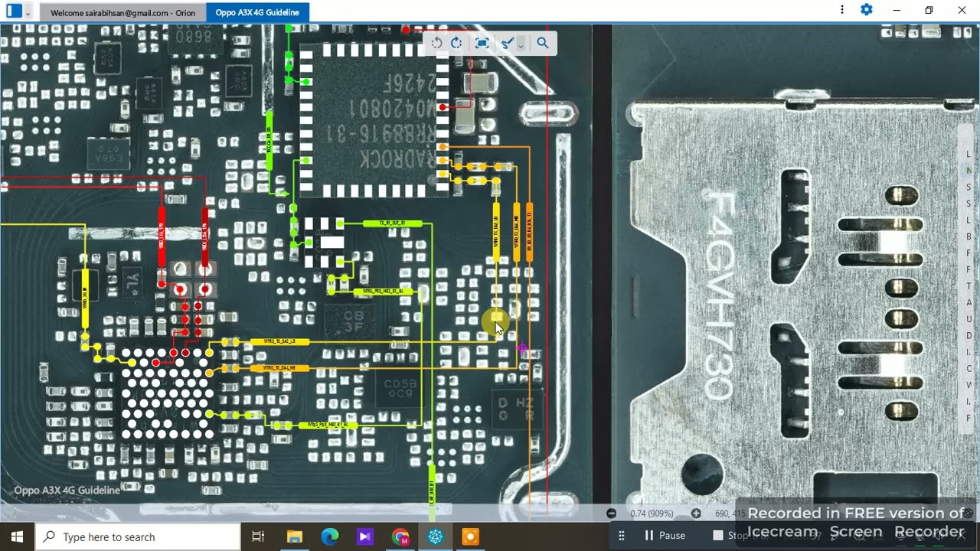This screenshot has width=980, height=551.
Task: Click the zoom out minus button
Action: (x=611, y=514)
